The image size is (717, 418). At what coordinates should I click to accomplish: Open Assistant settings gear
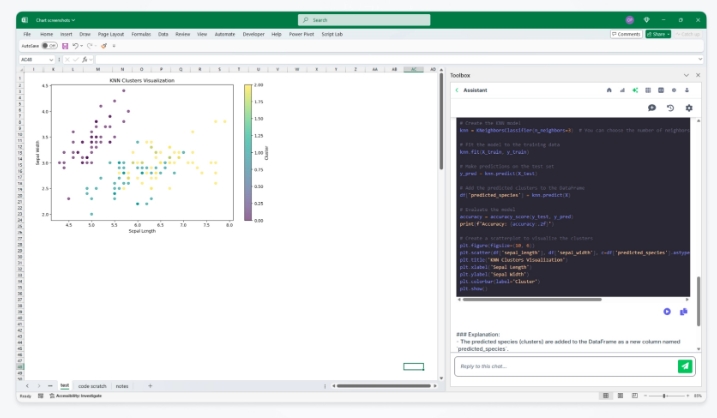[688, 108]
